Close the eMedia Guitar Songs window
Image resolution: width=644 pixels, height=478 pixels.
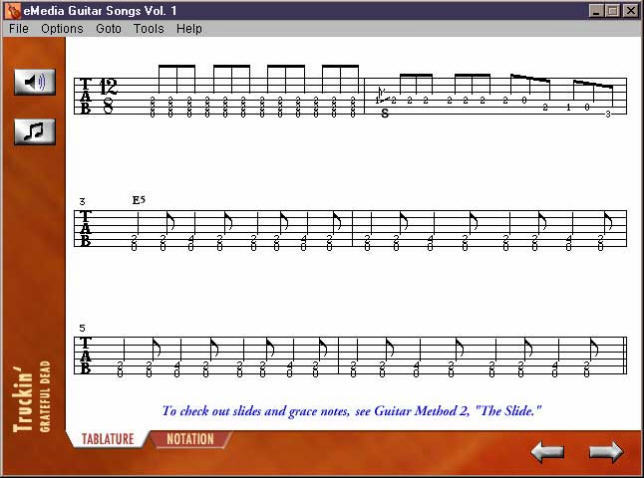pos(630,11)
